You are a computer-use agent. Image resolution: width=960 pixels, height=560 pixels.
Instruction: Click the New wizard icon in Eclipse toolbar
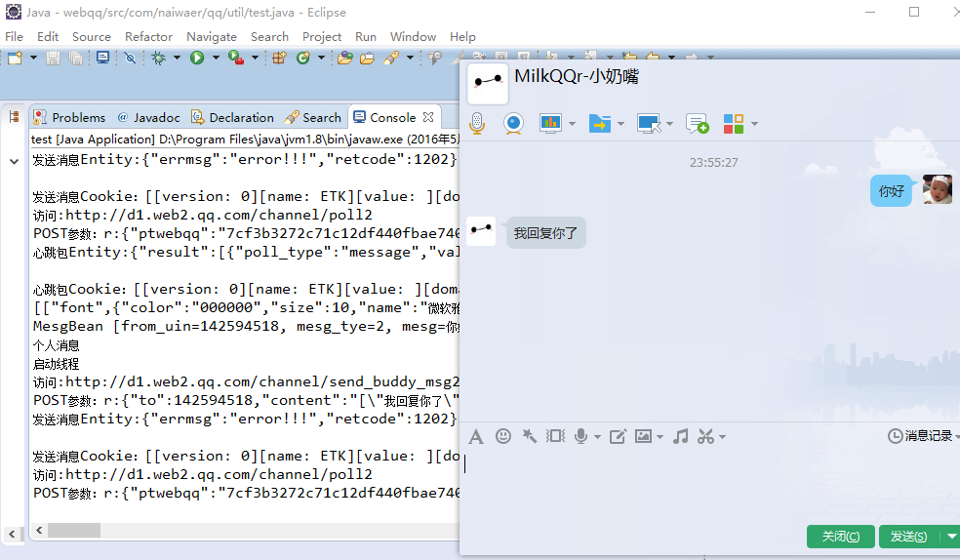point(15,58)
